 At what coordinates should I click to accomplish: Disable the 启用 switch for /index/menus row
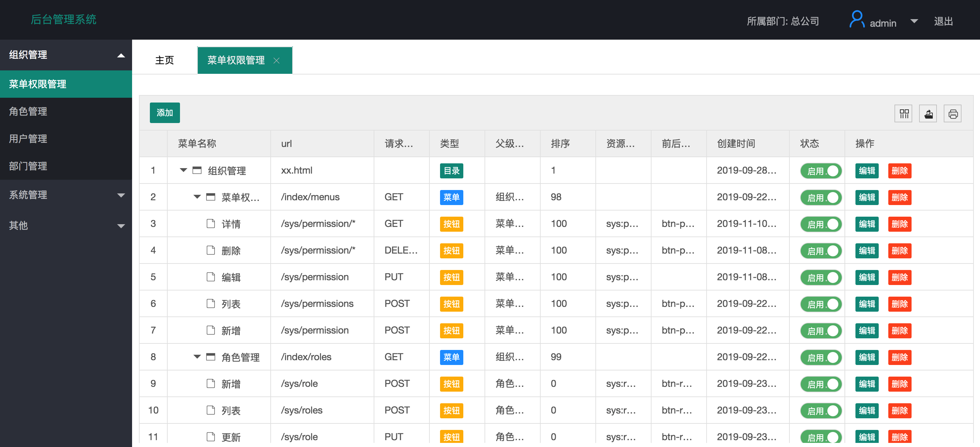(x=821, y=197)
